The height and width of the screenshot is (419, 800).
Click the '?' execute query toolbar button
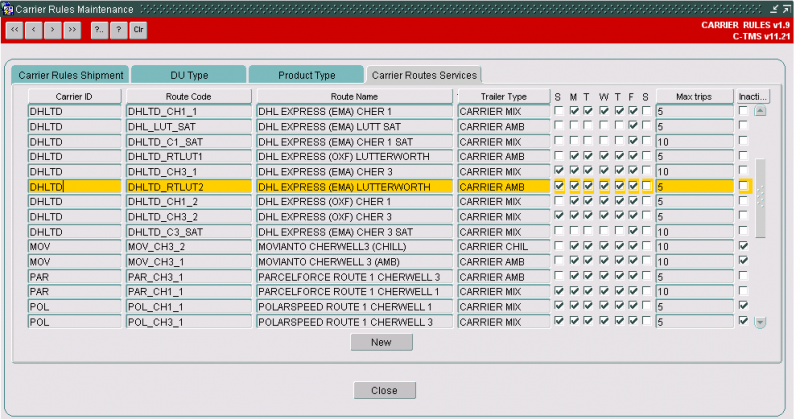point(119,30)
